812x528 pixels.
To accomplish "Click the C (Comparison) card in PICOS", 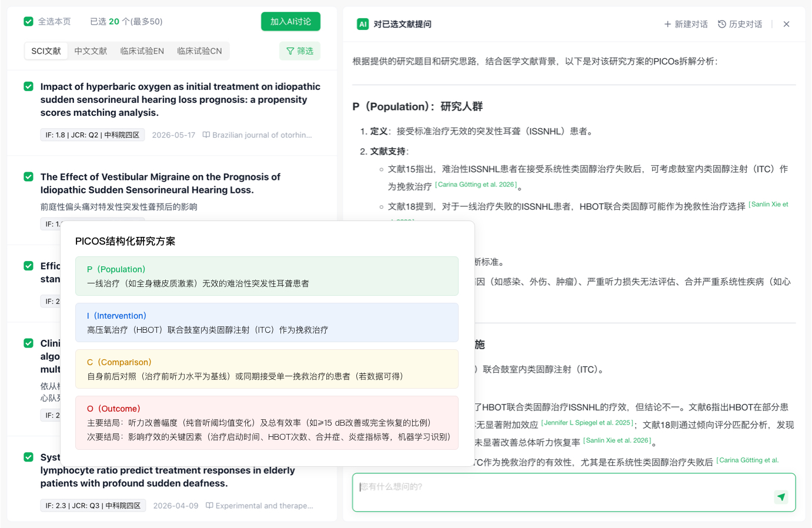I will pyautogui.click(x=267, y=369).
